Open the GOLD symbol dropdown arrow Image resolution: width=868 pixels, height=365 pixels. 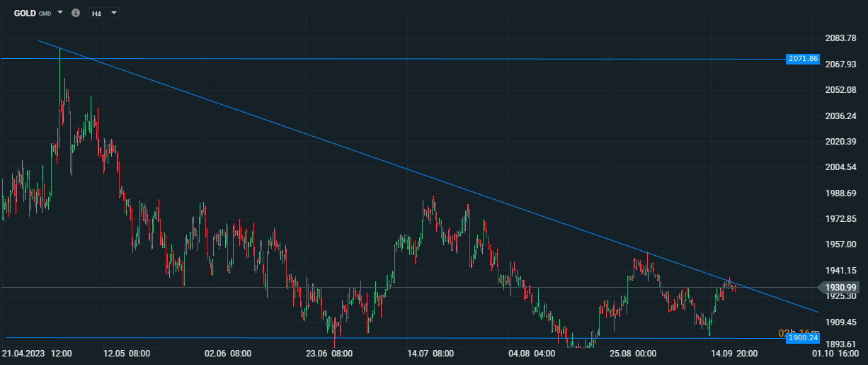(x=60, y=13)
